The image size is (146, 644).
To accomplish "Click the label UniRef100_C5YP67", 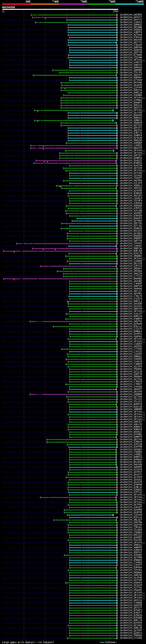I will click(x=131, y=244).
